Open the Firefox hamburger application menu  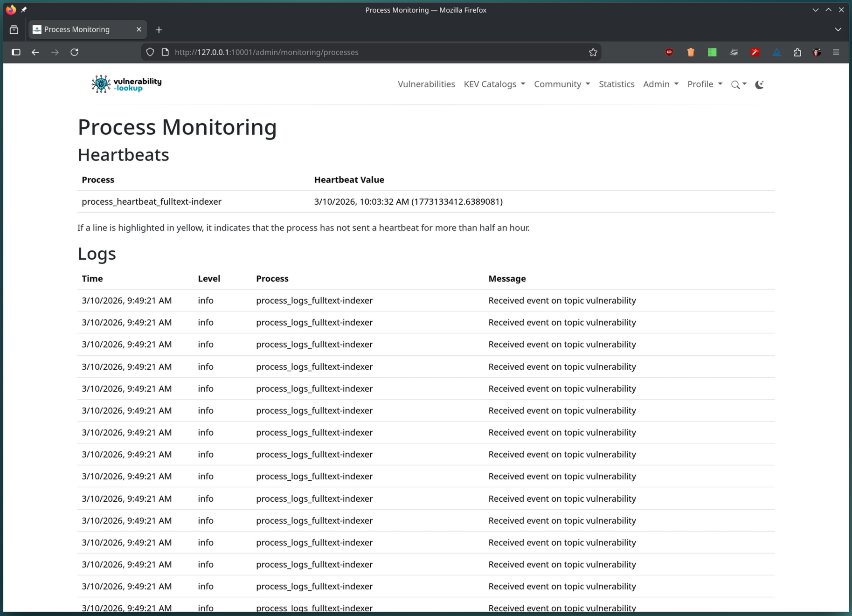pyautogui.click(x=836, y=52)
